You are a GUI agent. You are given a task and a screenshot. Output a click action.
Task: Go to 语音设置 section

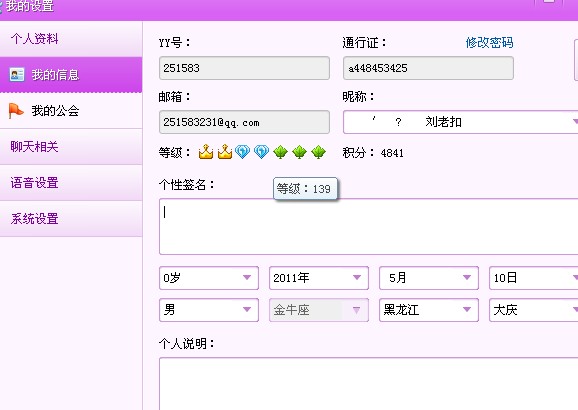[x=71, y=183]
